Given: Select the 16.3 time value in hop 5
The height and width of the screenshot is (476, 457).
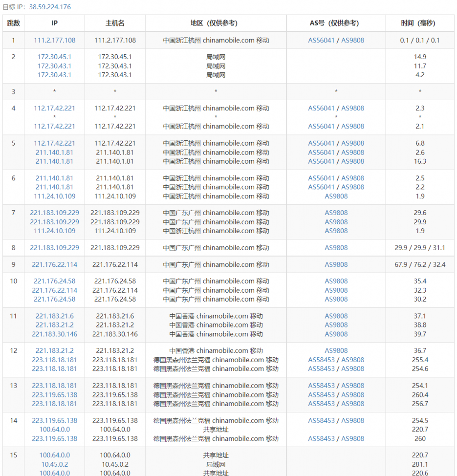Looking at the screenshot, I should click(x=420, y=161).
